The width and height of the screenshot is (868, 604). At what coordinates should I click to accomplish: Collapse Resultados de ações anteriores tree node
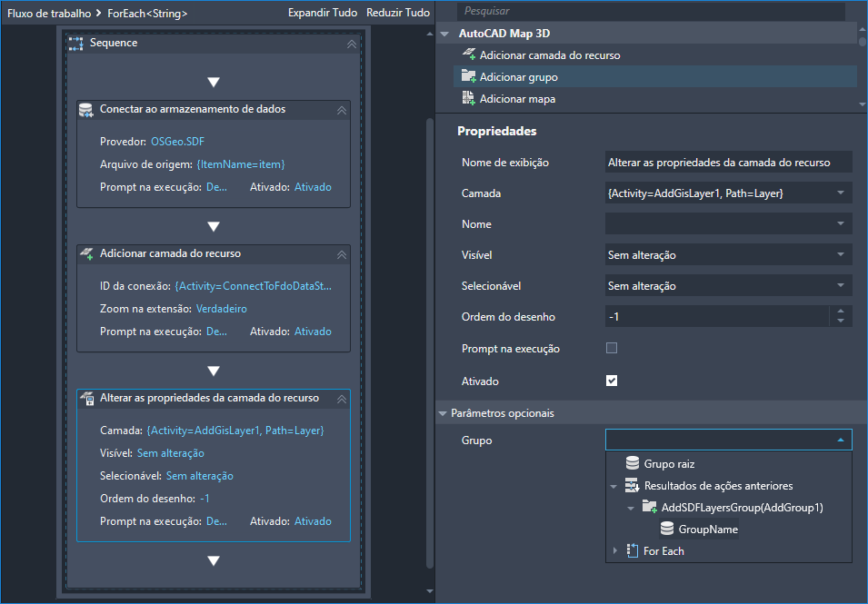coord(614,487)
